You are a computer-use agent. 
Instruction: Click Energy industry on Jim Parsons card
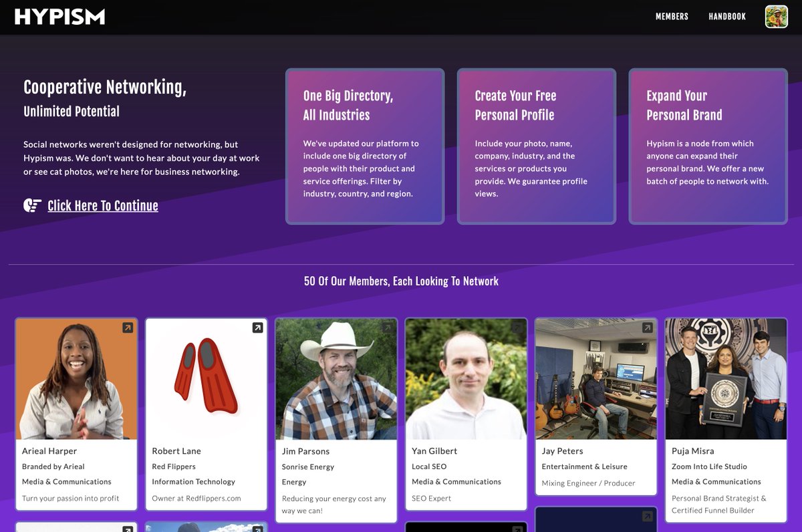click(x=294, y=482)
